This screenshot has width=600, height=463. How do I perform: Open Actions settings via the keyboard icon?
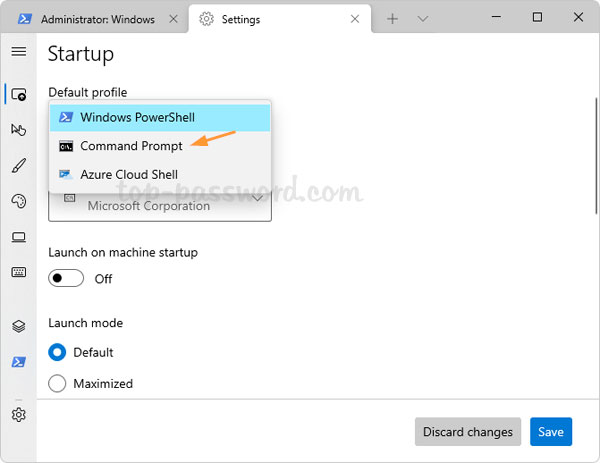tap(18, 272)
